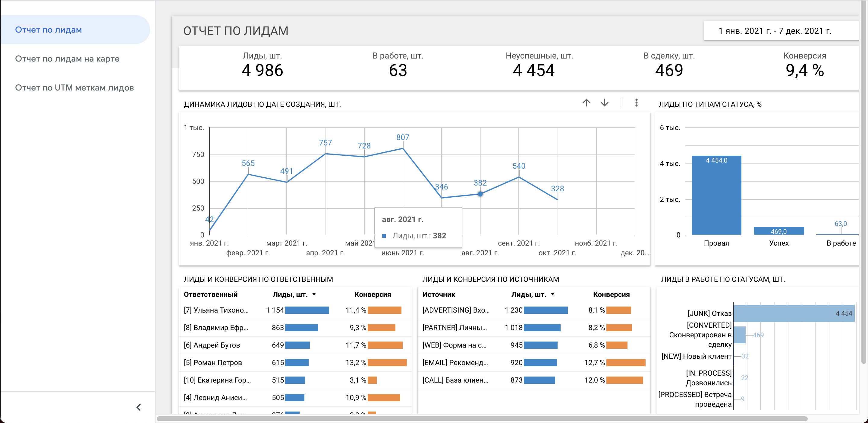Open Отчет по UTM меткам лидов page
868x423 pixels.
(x=74, y=88)
